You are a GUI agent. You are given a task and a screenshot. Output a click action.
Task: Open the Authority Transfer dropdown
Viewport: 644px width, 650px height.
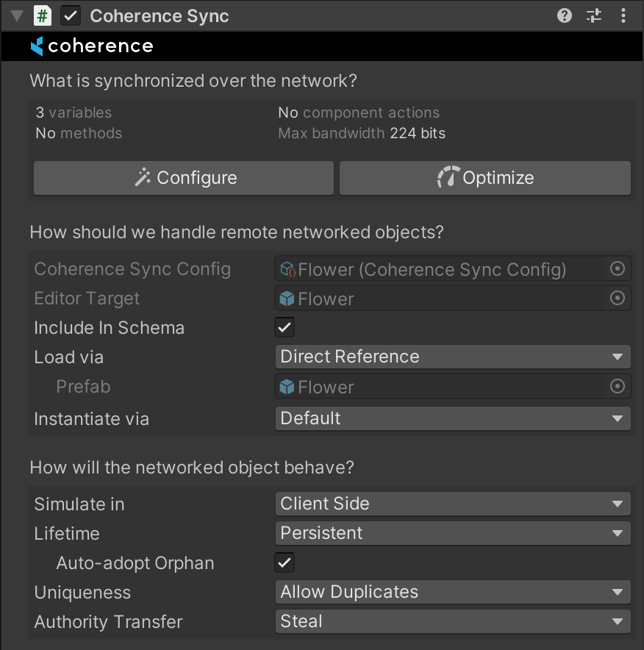point(453,622)
